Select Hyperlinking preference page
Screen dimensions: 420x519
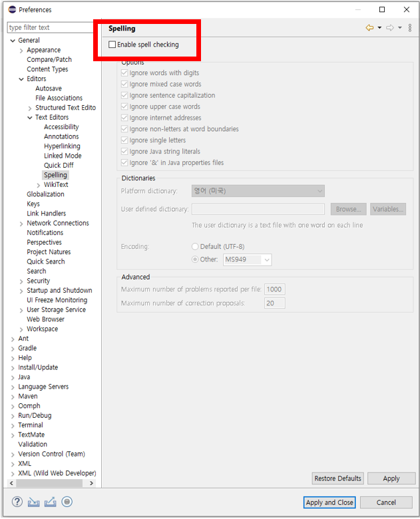(x=62, y=146)
